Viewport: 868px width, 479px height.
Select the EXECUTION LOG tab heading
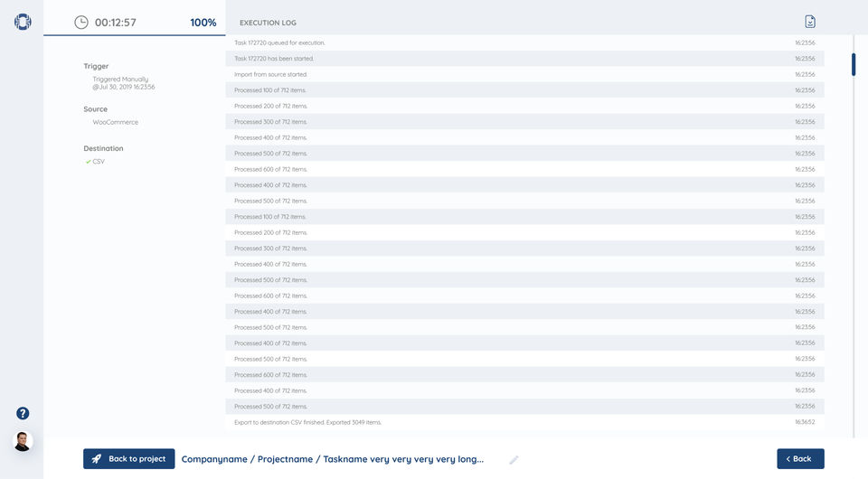point(268,23)
